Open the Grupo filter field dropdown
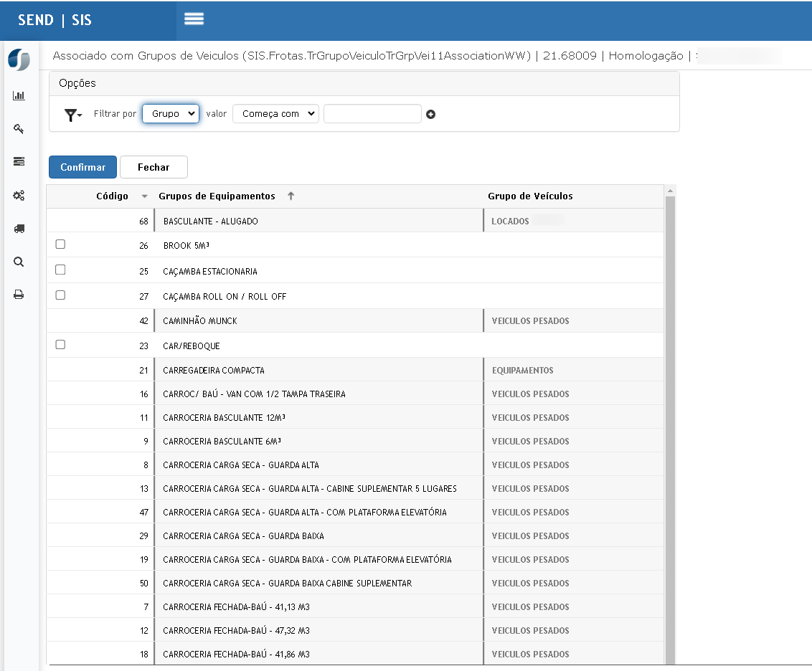This screenshot has width=812, height=671. coord(171,113)
